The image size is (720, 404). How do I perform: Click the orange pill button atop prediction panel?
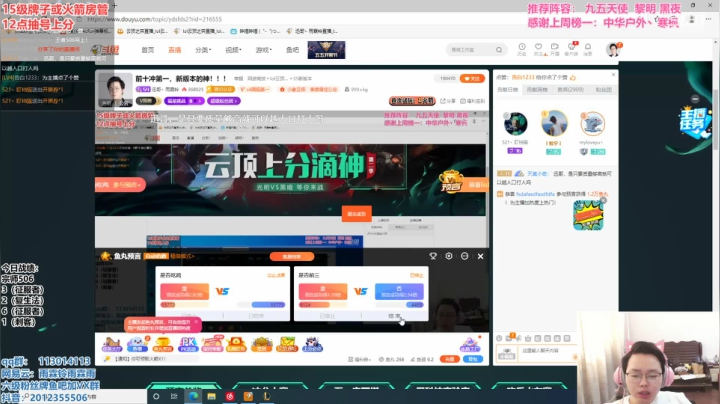click(292, 257)
